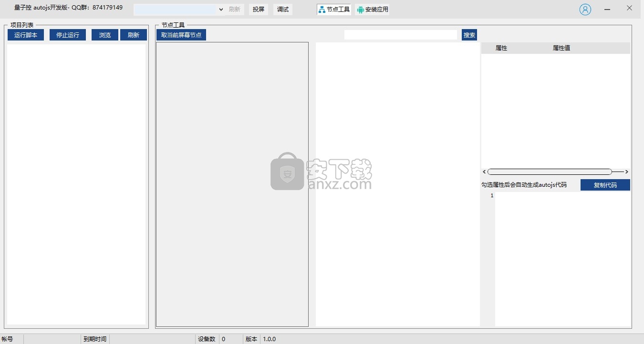Click the 勾选属性后会自动生成autojs代码 hint text

coord(524,185)
